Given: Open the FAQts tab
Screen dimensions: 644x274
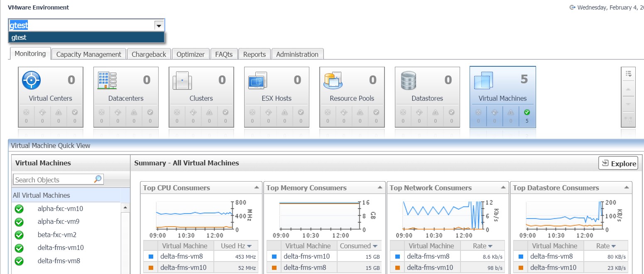Looking at the screenshot, I should [x=224, y=54].
